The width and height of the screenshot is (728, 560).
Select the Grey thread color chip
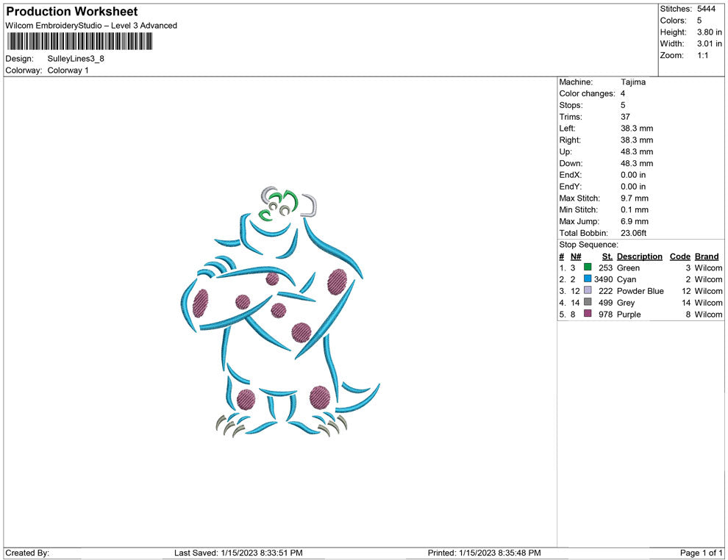586,303
